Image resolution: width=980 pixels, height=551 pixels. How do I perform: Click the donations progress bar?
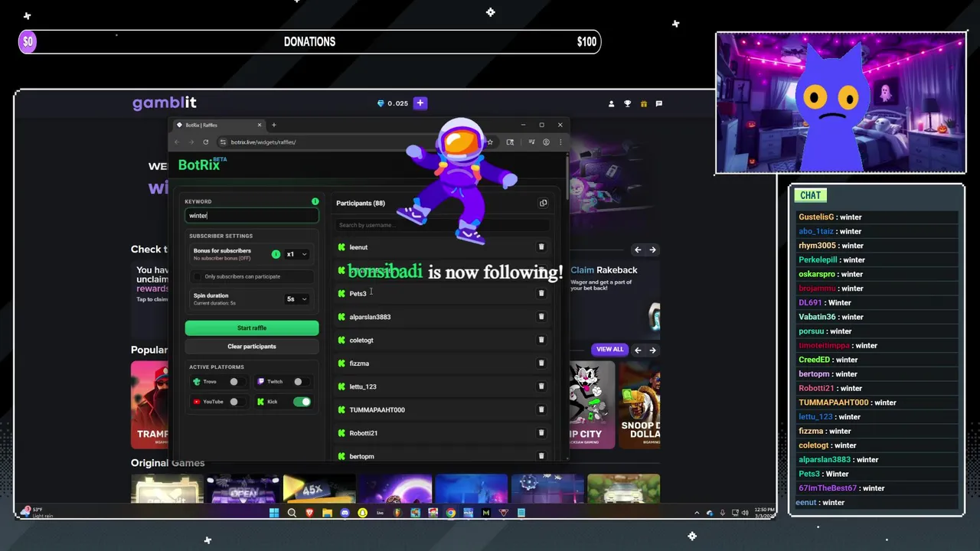click(x=309, y=42)
